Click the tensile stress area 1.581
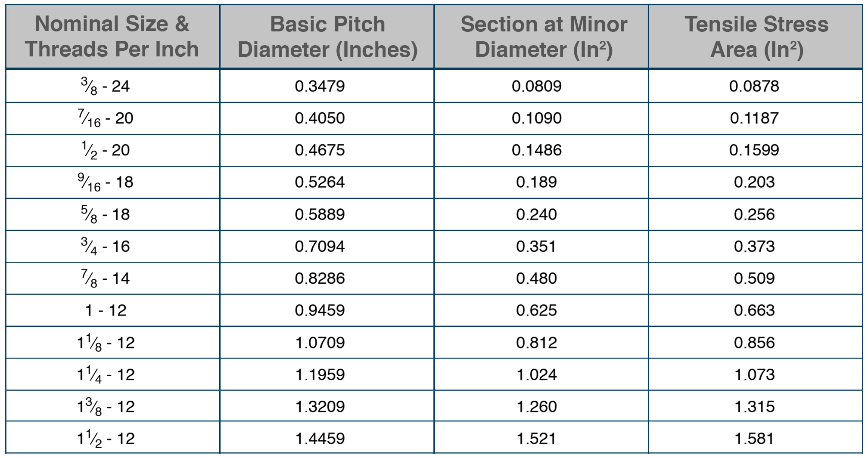The width and height of the screenshot is (868, 458). coord(754,439)
